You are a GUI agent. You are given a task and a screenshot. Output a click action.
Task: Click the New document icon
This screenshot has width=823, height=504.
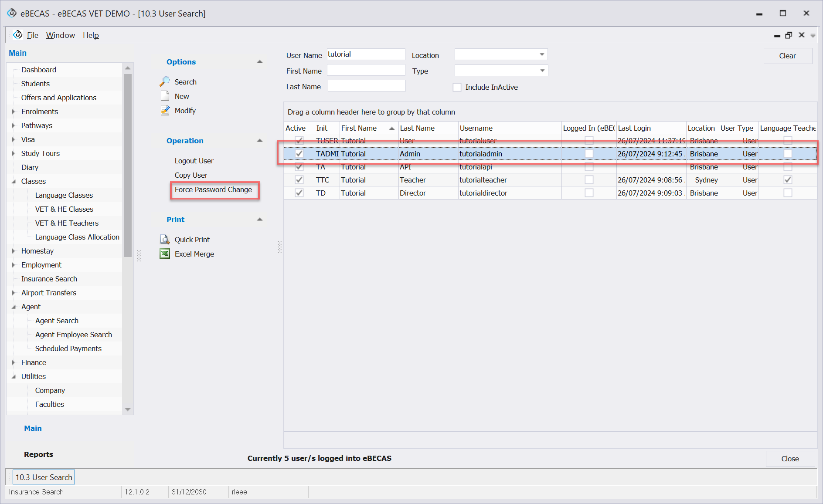tap(165, 96)
